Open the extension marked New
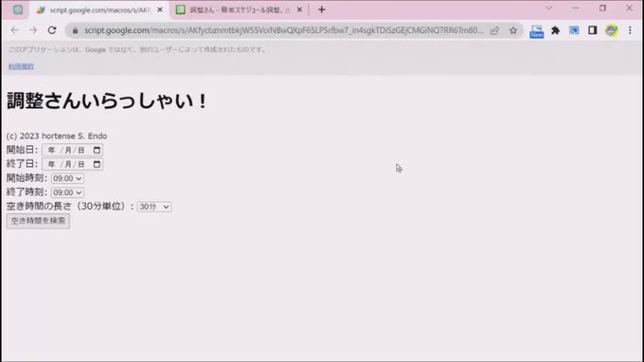Viewport: 644px width, 362px height. tap(536, 31)
